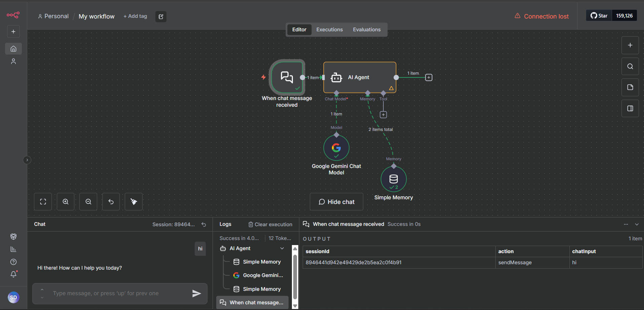The height and width of the screenshot is (310, 644).
Task: Switch to the Executions tab
Action: pos(329,29)
